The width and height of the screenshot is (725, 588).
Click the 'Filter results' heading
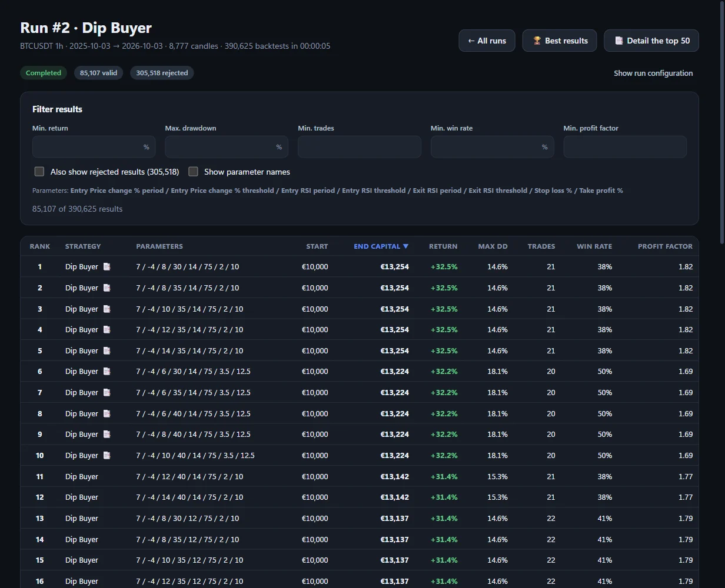(x=57, y=109)
